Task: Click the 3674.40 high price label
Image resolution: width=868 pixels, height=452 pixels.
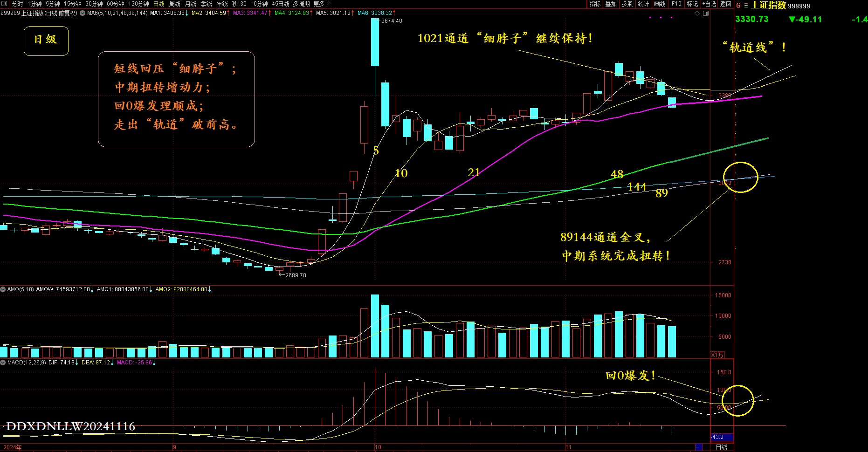Action: coord(392,21)
